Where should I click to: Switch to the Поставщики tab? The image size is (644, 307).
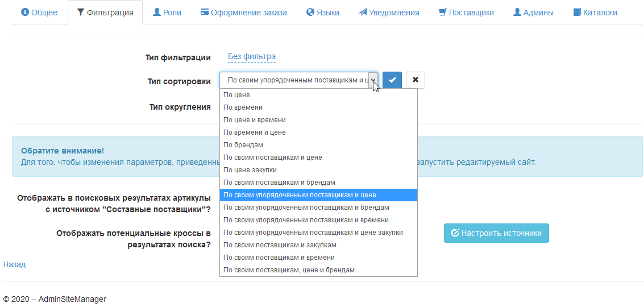[466, 13]
